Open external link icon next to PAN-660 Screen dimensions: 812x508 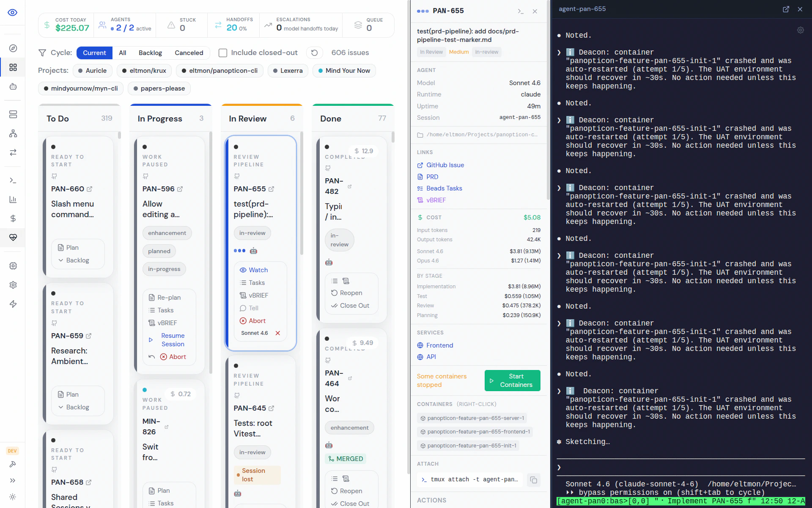[x=89, y=189]
